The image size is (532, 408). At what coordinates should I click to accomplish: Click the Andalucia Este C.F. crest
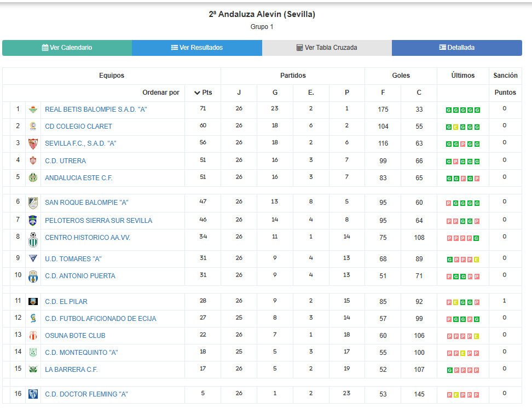tap(33, 177)
